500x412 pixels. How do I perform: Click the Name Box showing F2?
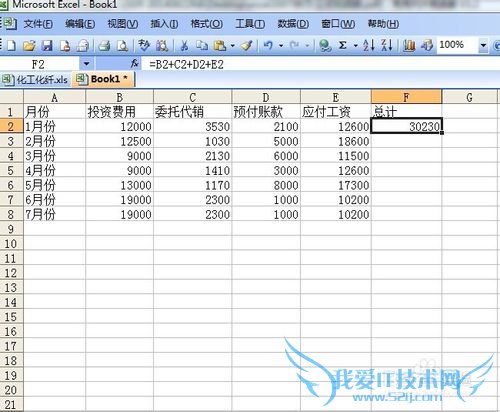[40, 64]
